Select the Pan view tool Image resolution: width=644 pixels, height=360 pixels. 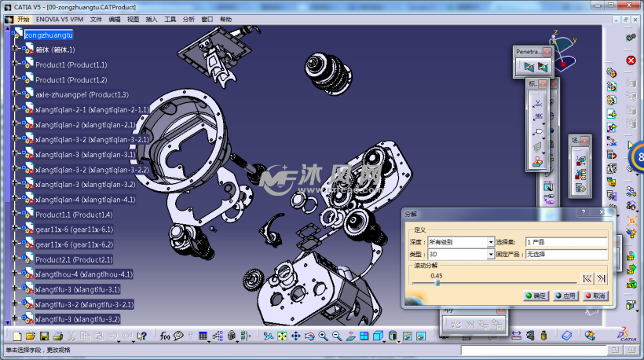[296, 336]
